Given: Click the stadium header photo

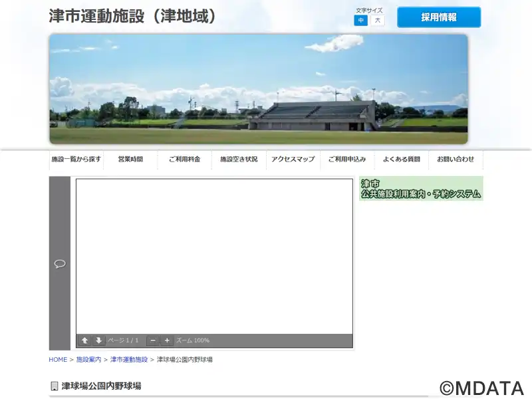Looking at the screenshot, I should 259,89.
